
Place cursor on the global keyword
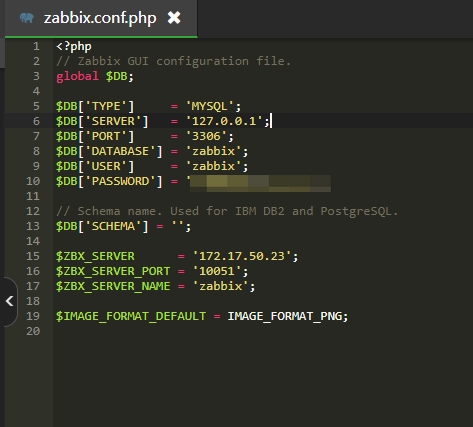click(77, 76)
